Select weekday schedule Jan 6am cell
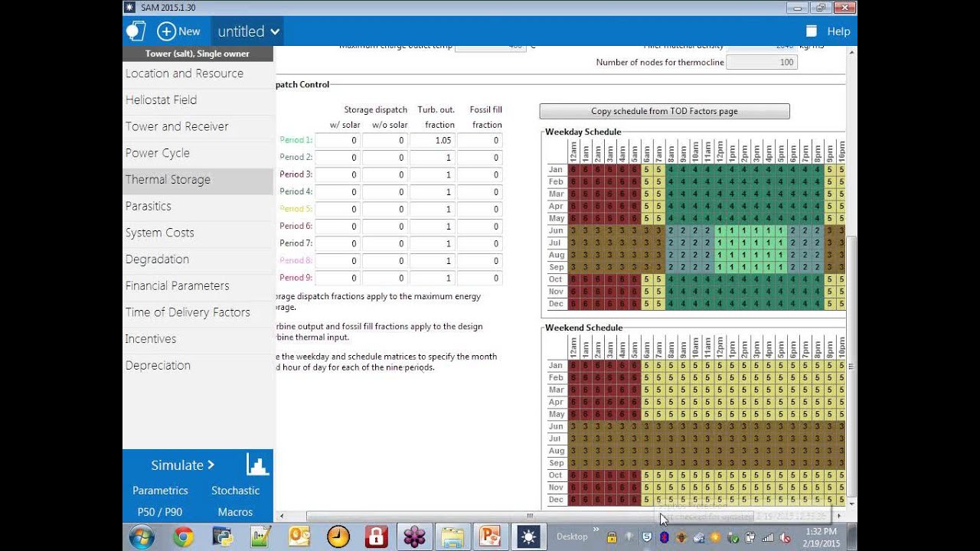The image size is (980, 551). coord(647,170)
